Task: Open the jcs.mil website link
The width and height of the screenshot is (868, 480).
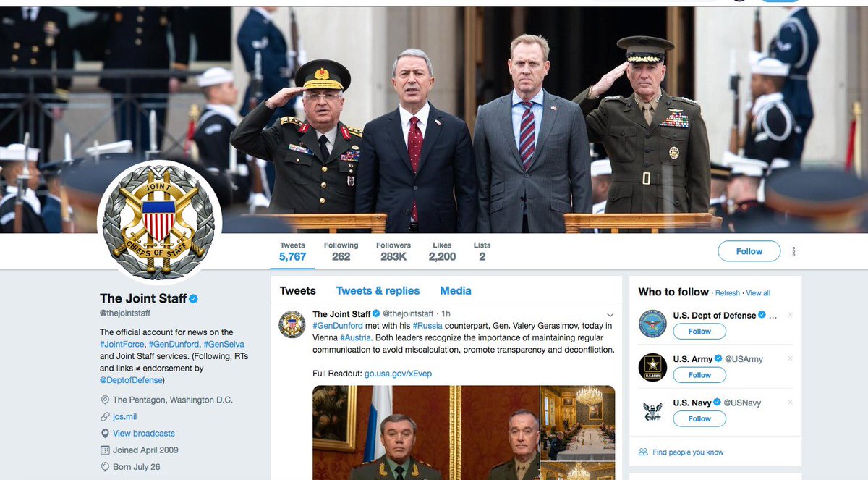Action: (124, 416)
